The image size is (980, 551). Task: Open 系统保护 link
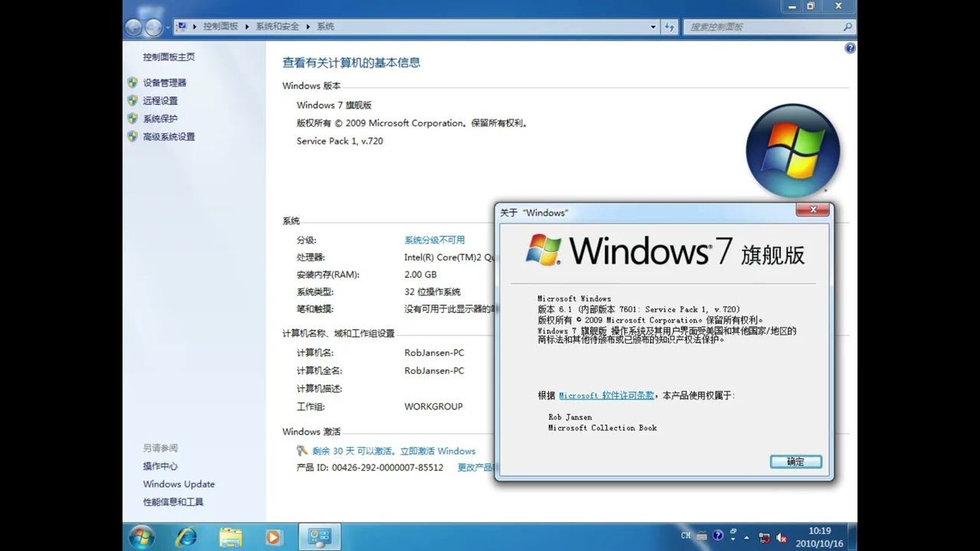[x=160, y=119]
